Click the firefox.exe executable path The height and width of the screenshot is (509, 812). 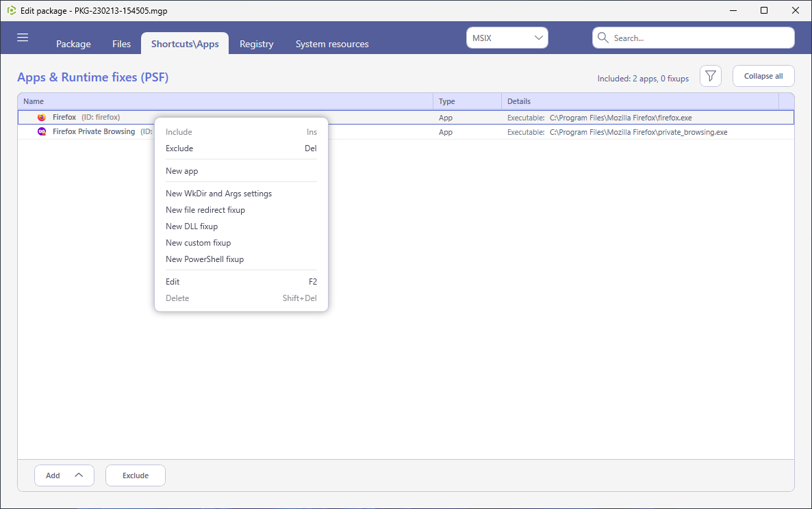[620, 118]
